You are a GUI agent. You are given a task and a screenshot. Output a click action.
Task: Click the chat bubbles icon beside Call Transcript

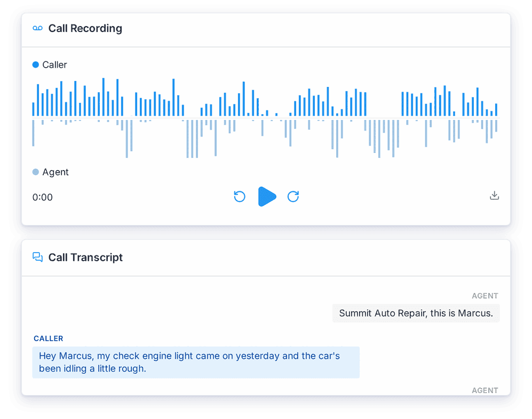click(38, 257)
